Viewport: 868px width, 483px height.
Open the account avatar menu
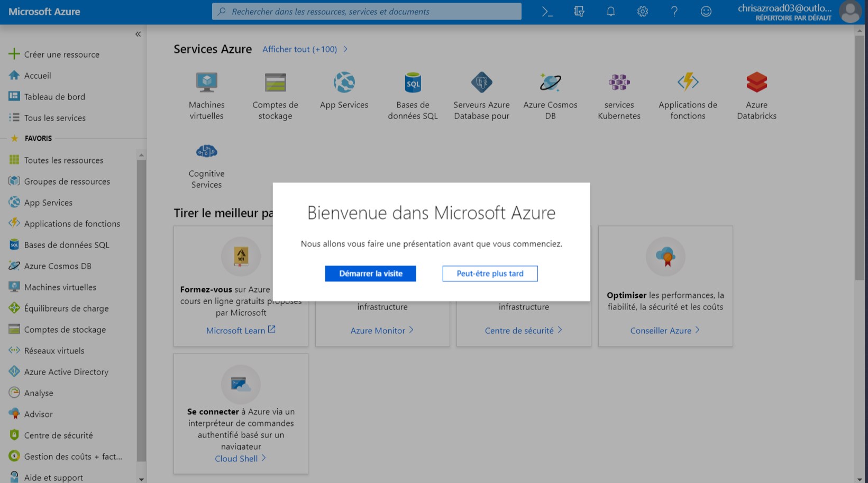tap(850, 12)
